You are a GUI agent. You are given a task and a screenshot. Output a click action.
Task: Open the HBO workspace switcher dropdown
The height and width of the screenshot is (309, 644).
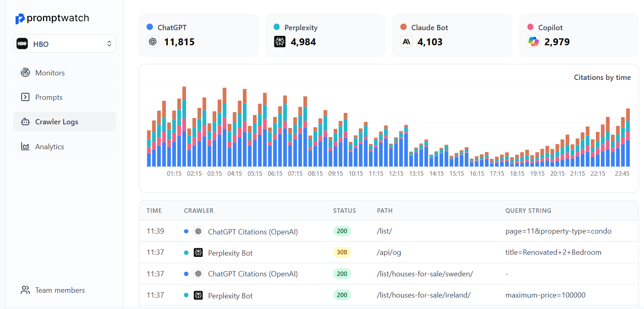tap(64, 44)
